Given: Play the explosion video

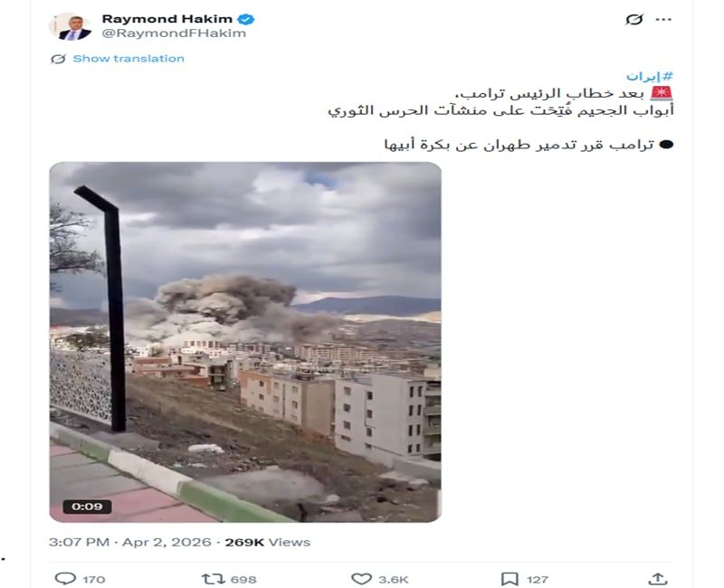Looking at the screenshot, I should coord(245,342).
